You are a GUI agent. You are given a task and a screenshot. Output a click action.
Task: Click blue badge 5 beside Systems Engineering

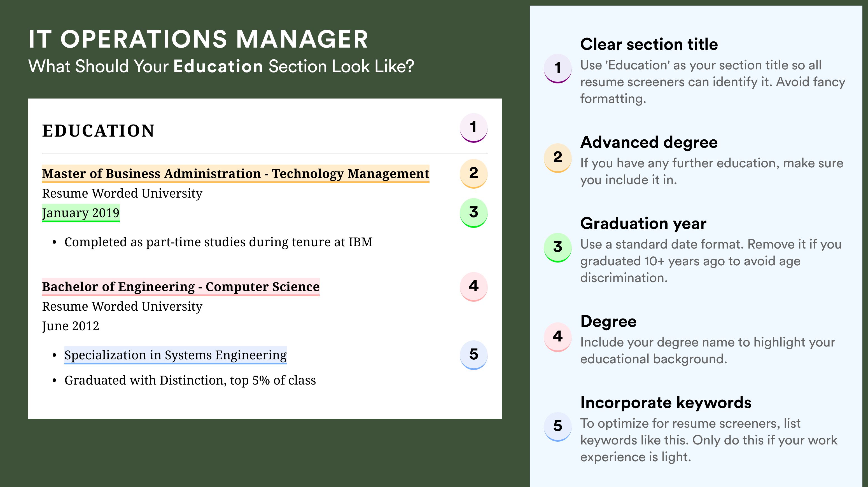click(x=473, y=355)
